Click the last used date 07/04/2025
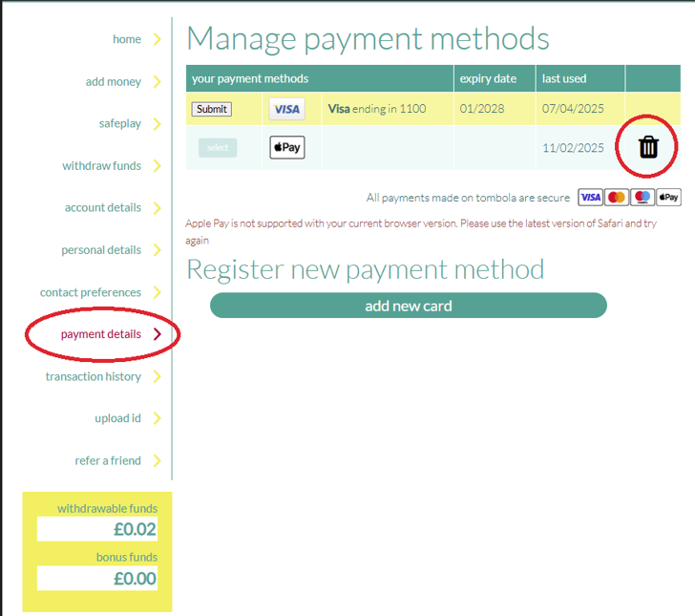The image size is (695, 616). 573,109
